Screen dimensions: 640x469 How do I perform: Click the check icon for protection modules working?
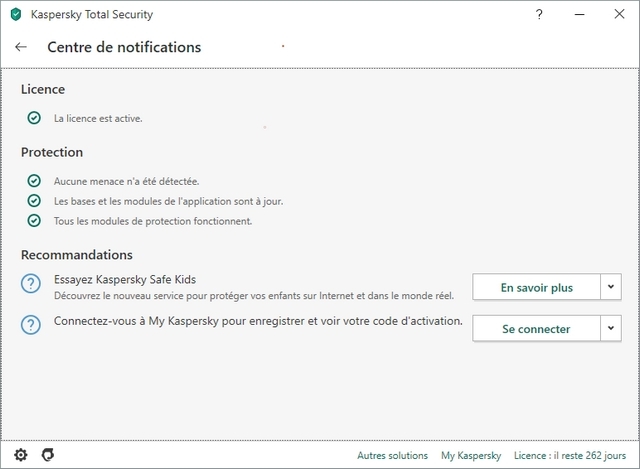point(34,221)
